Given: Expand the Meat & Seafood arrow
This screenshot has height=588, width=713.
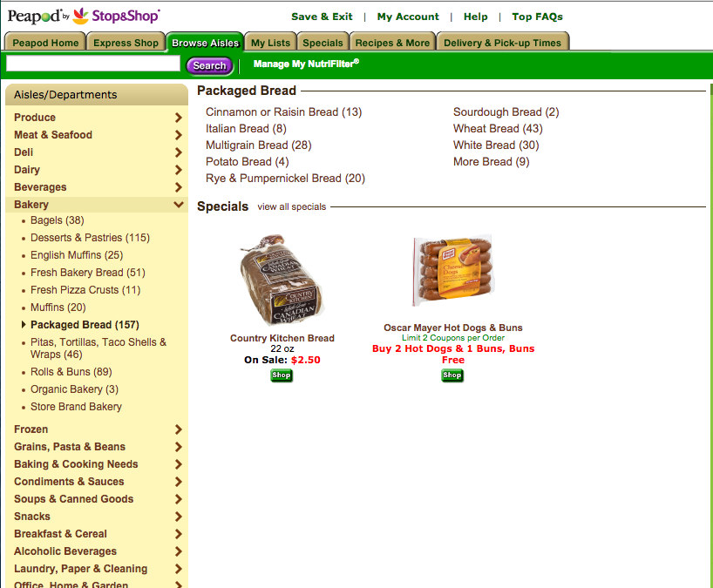Looking at the screenshot, I should [178, 135].
